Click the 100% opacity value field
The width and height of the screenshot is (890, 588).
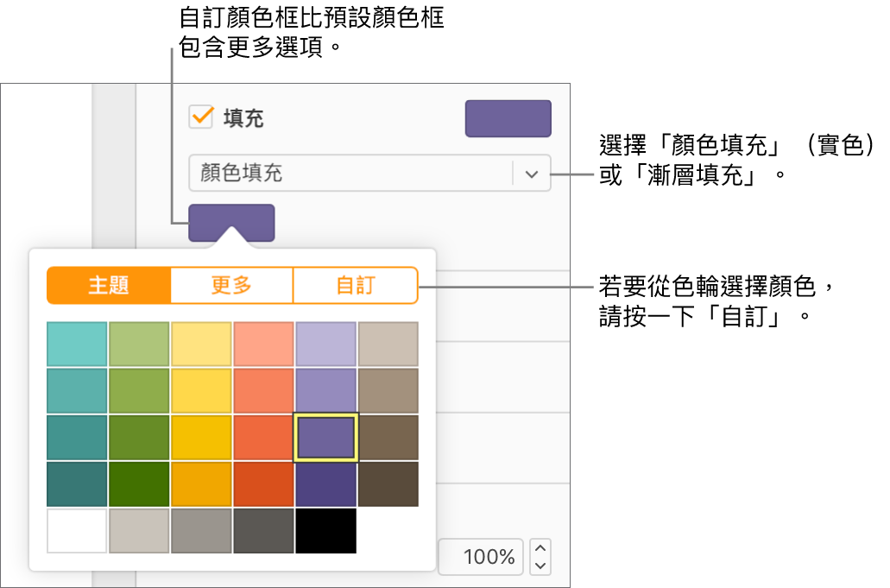[482, 557]
